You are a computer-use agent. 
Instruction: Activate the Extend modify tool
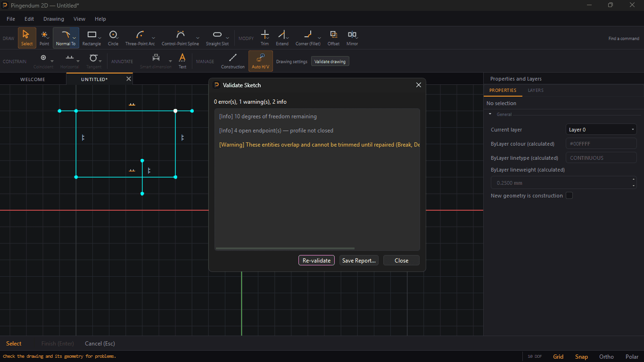[282, 38]
